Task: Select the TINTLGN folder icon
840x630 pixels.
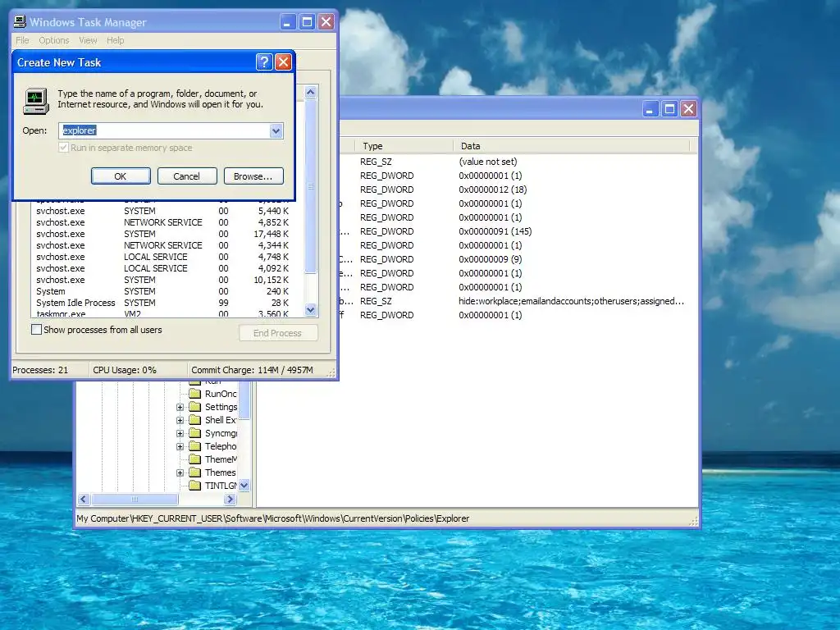Action: pyautogui.click(x=195, y=486)
